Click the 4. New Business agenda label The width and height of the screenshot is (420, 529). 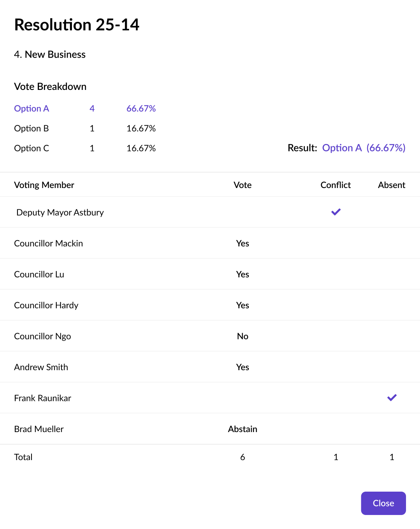(x=50, y=54)
